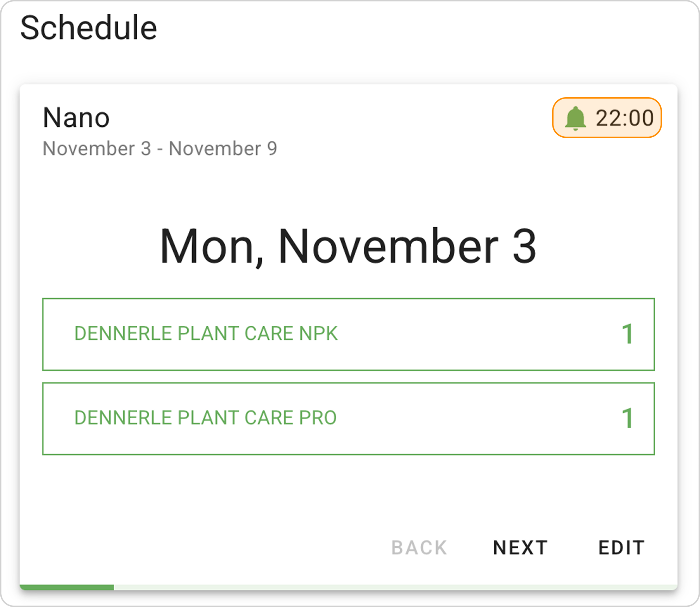Click the Pro dose amount 1

[627, 418]
